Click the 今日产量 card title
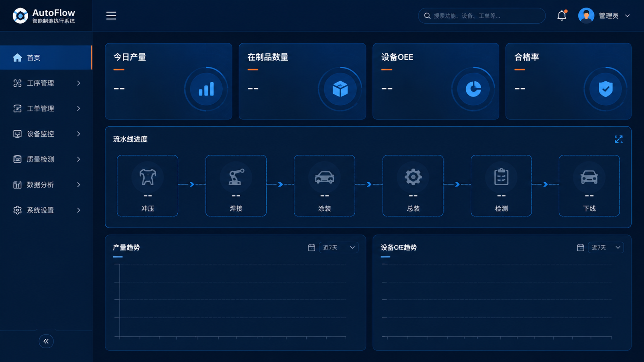 tap(130, 57)
